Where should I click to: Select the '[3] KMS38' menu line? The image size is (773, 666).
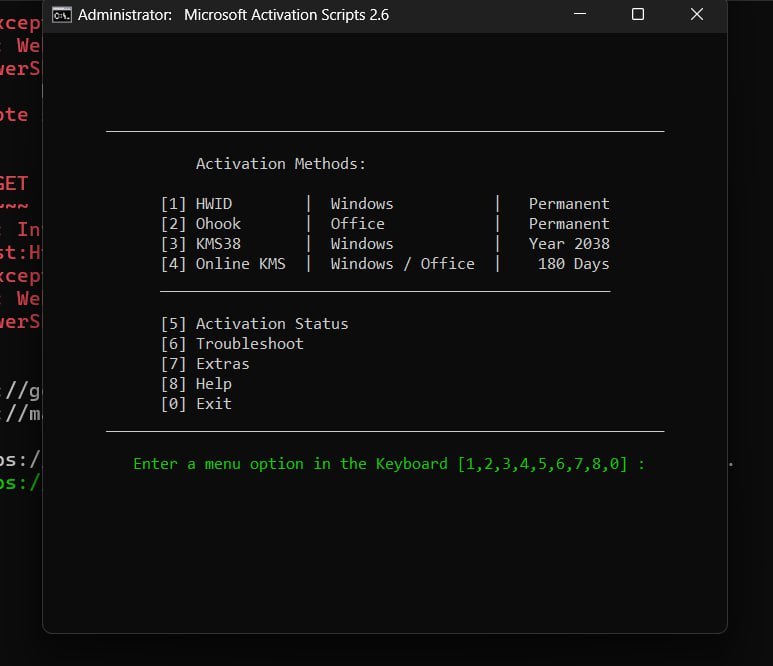point(201,244)
